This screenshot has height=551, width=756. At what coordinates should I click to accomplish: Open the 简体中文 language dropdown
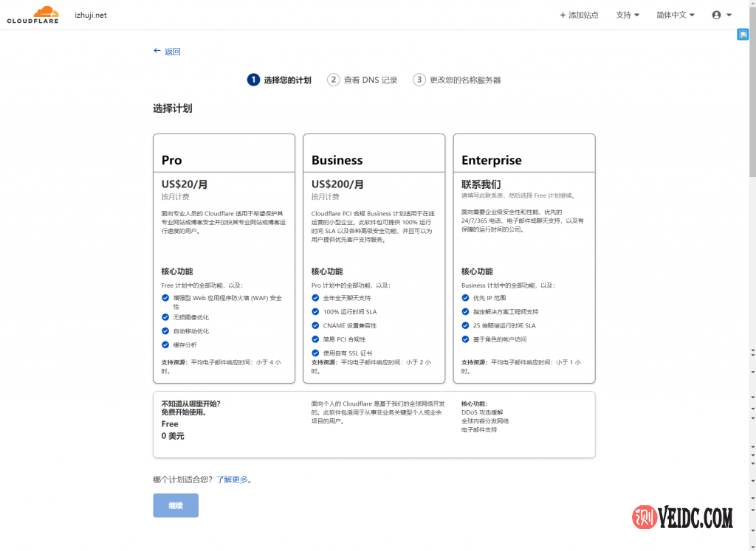pyautogui.click(x=673, y=14)
